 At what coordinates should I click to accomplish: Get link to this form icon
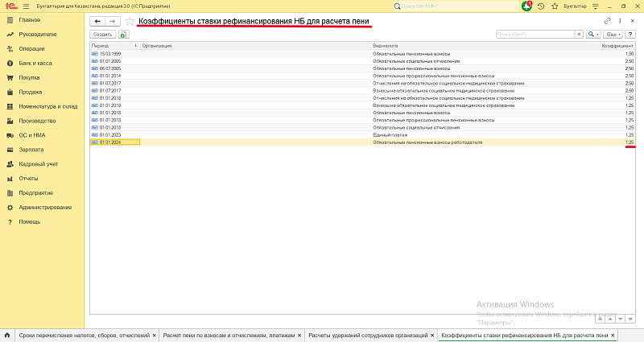[x=608, y=21]
